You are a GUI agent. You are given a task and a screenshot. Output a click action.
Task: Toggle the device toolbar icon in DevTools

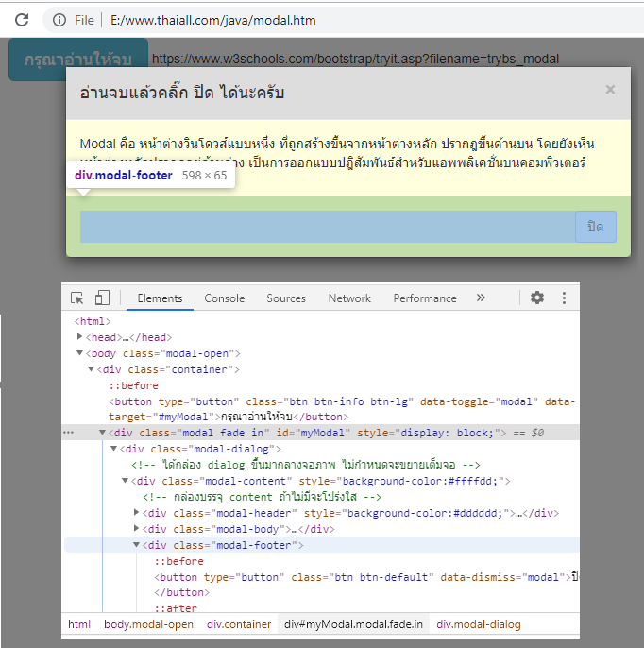[x=102, y=298]
